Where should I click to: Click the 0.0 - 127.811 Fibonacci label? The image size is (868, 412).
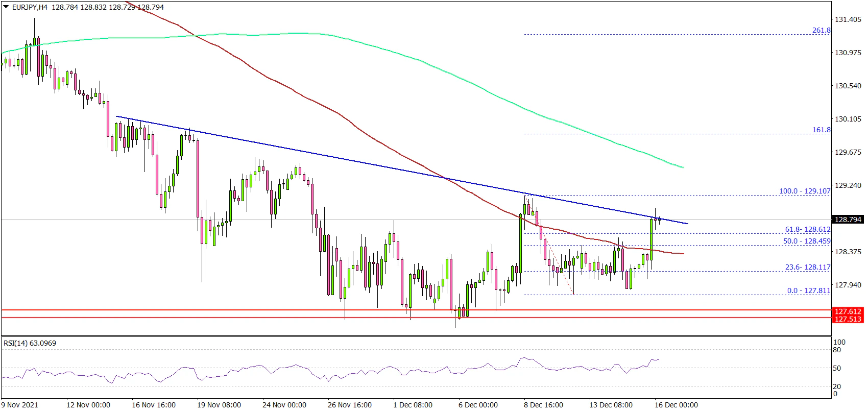tap(809, 290)
